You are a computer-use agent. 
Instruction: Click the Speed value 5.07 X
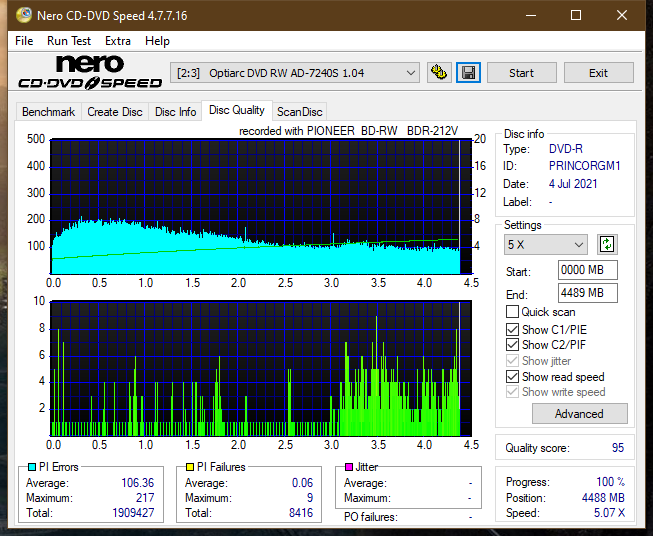pos(609,513)
